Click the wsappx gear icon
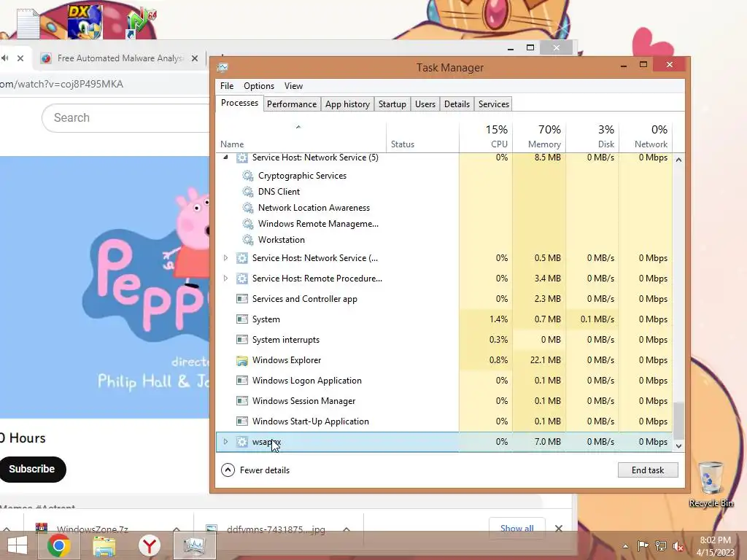The width and height of the screenshot is (747, 560). coord(242,442)
